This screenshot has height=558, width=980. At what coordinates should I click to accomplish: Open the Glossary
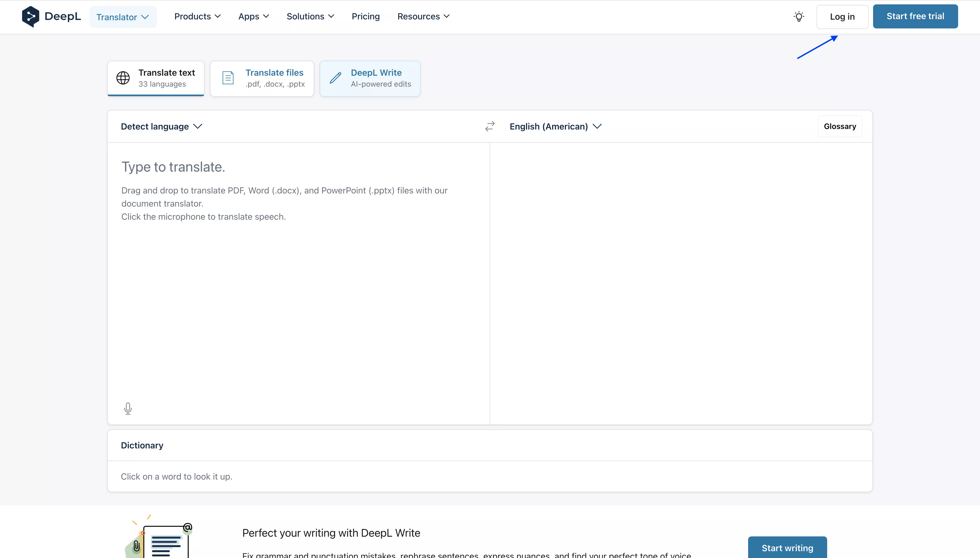840,126
